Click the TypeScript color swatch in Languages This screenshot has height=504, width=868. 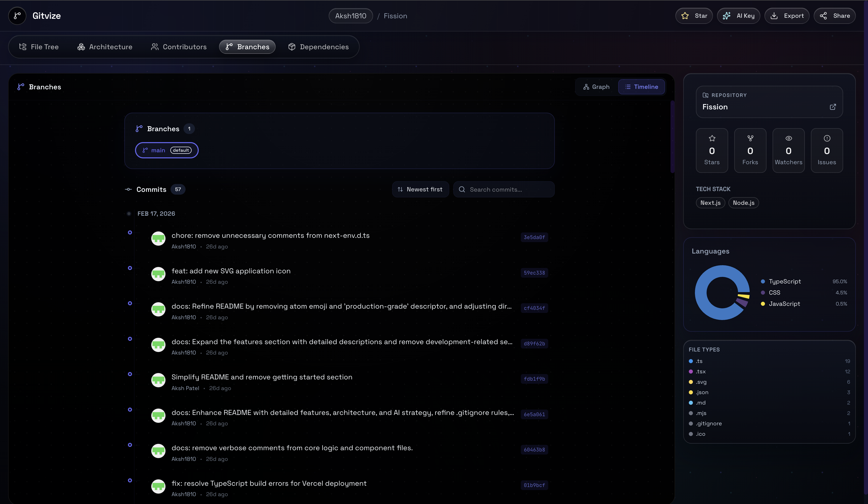point(763,281)
